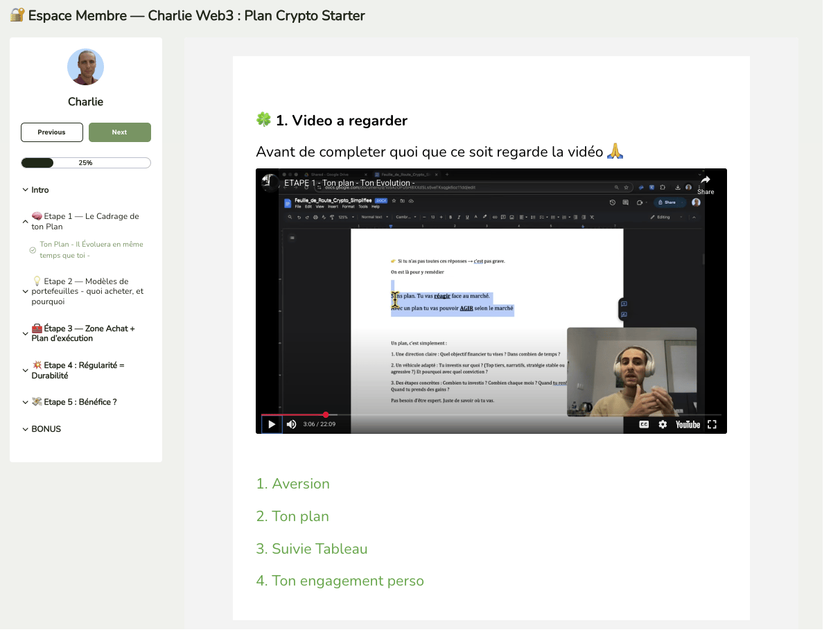Mute the video volume speaker icon
The image size is (840, 641).
pos(292,424)
